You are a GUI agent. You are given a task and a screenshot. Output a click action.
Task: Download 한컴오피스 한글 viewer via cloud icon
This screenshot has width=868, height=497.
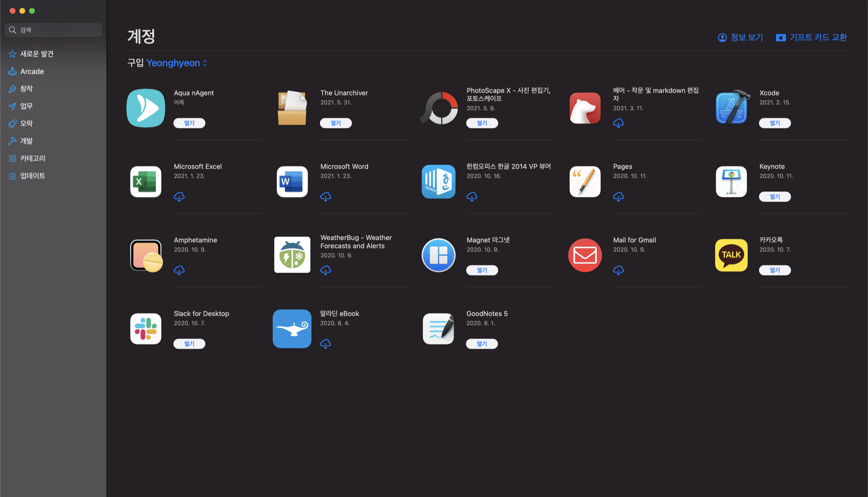(472, 197)
